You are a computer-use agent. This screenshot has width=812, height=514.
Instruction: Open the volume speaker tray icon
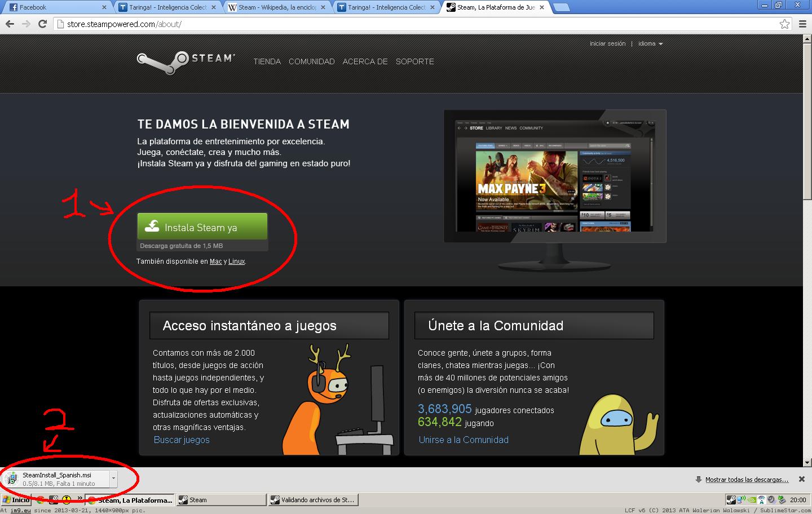coord(771,499)
